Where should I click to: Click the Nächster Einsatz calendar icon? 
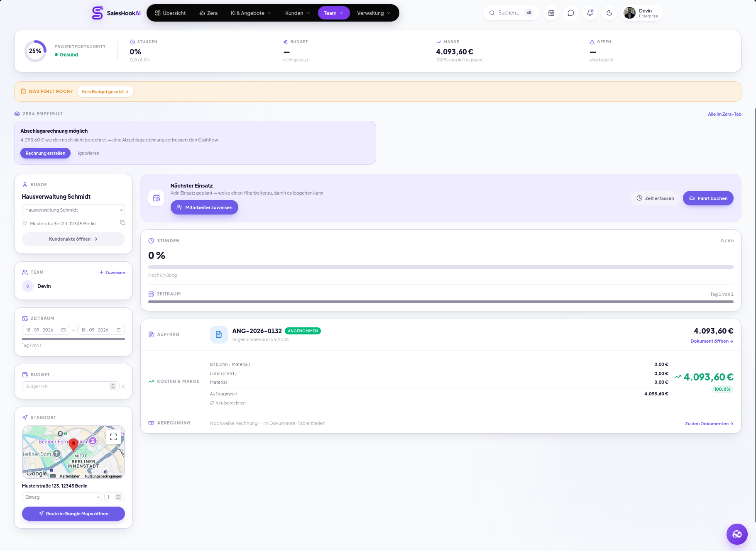click(157, 198)
